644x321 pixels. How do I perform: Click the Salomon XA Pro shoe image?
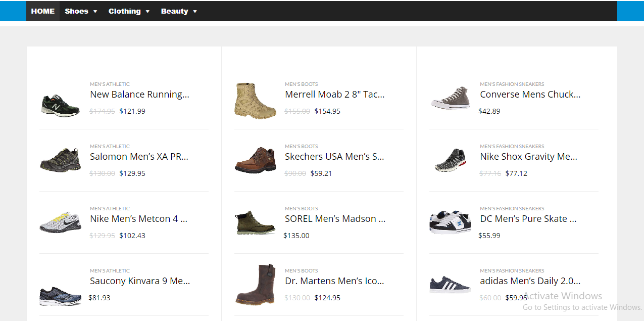[x=60, y=160]
